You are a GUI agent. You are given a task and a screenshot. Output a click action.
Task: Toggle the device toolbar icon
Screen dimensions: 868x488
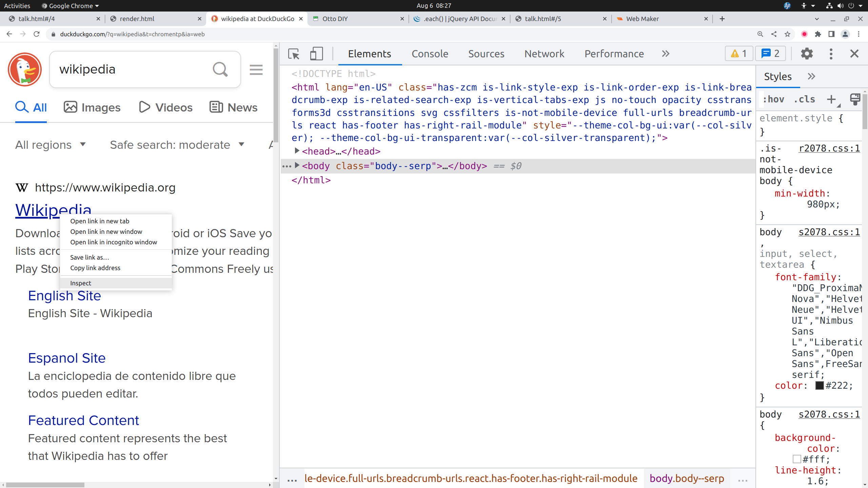coord(316,54)
